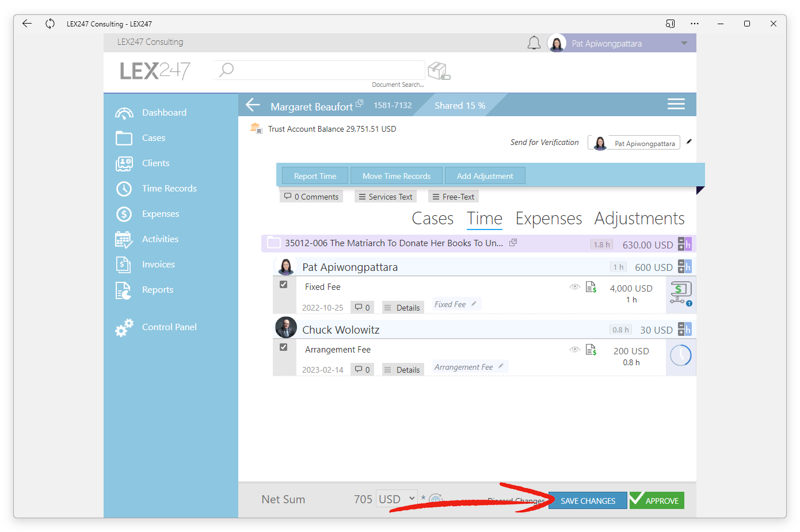Click the SAVE CHANGES button
Viewport: 800px width, 532px height.
tap(588, 501)
